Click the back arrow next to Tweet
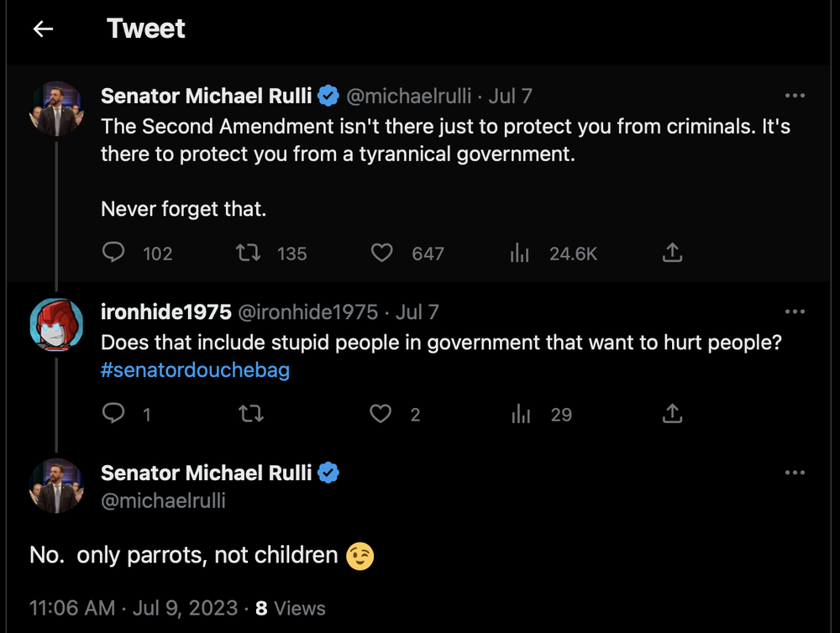 click(43, 29)
